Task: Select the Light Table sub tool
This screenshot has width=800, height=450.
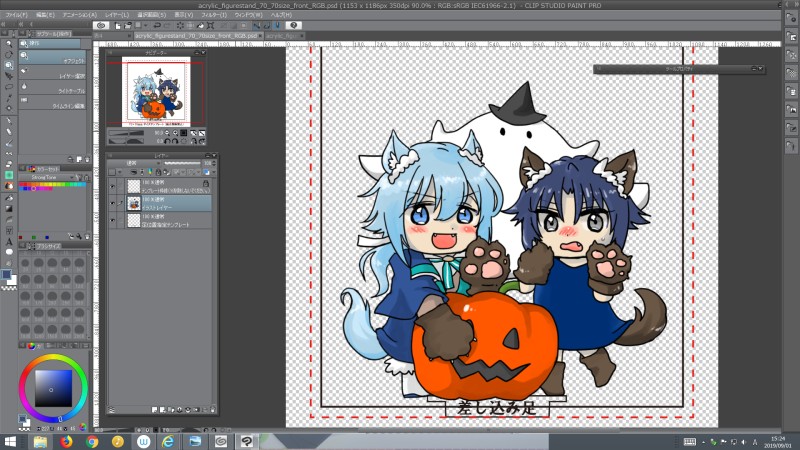Action: (53, 88)
